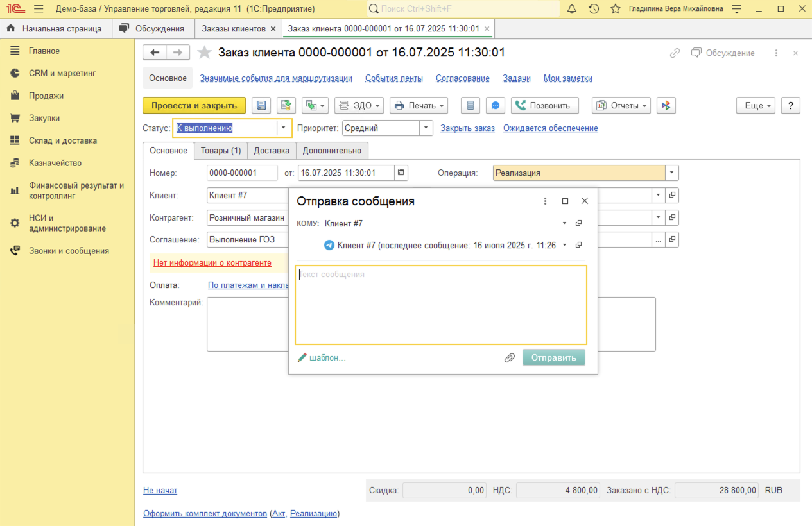Click the calendar icon next to date
The image size is (812, 526).
tap(401, 173)
